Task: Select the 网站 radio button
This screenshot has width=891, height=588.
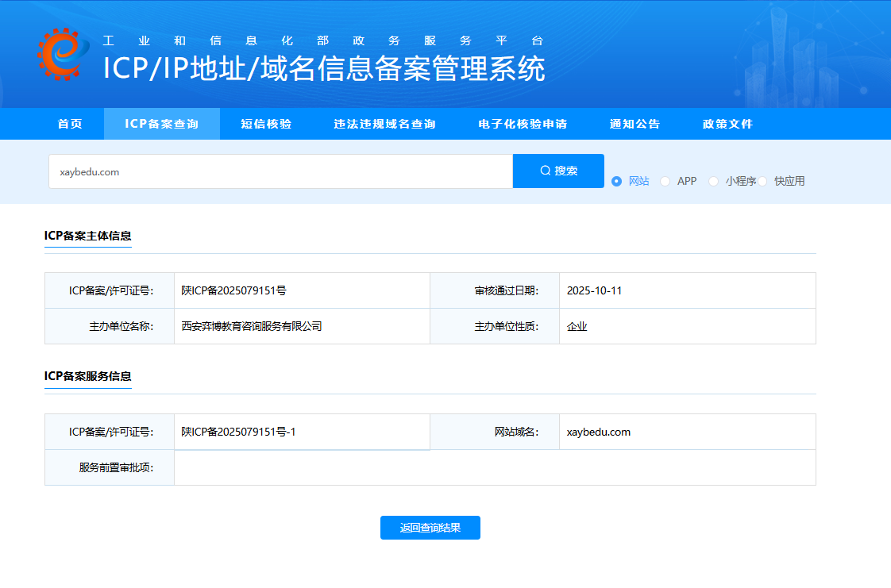Action: click(x=616, y=181)
